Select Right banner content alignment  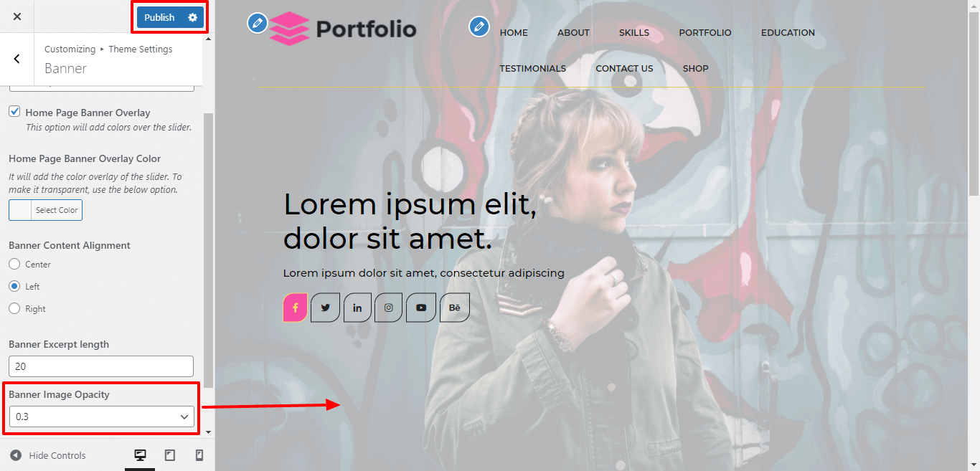click(14, 308)
